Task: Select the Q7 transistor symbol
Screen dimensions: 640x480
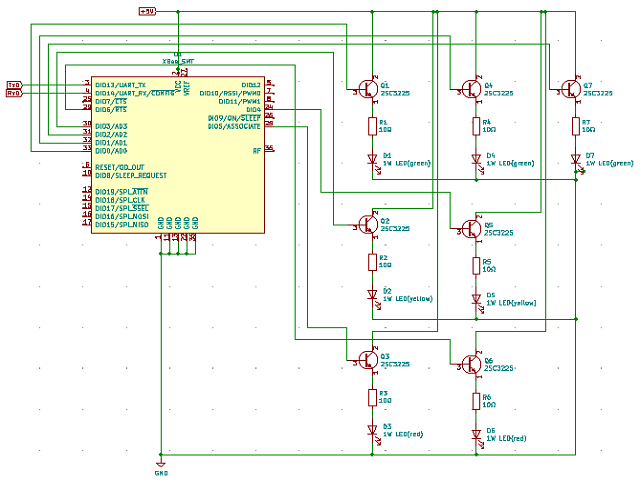Action: pos(571,91)
